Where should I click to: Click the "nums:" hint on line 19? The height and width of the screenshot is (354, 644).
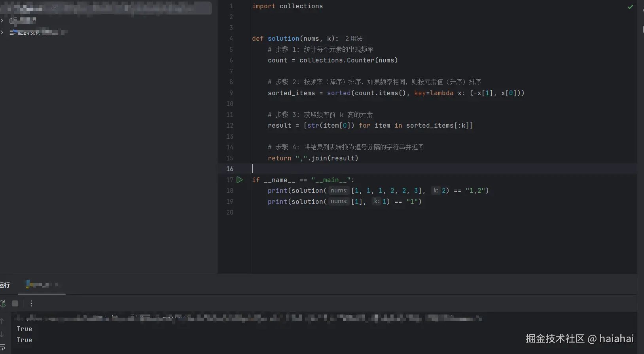[x=339, y=201]
